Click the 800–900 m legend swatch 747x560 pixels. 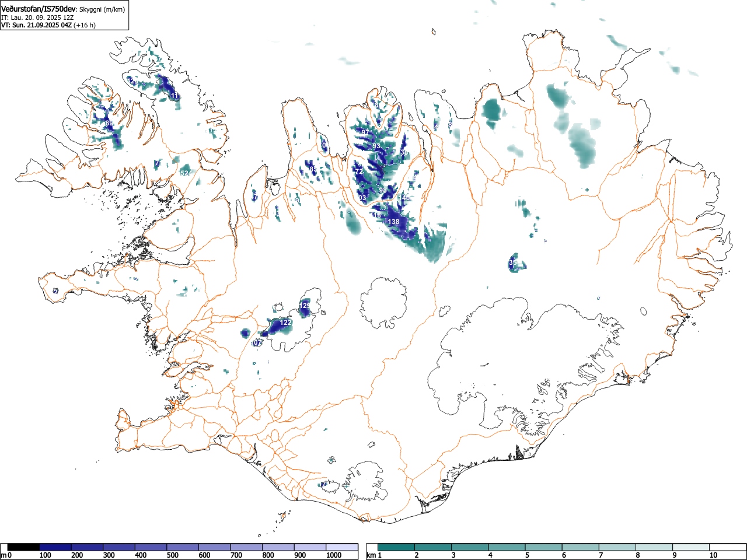[278, 547]
